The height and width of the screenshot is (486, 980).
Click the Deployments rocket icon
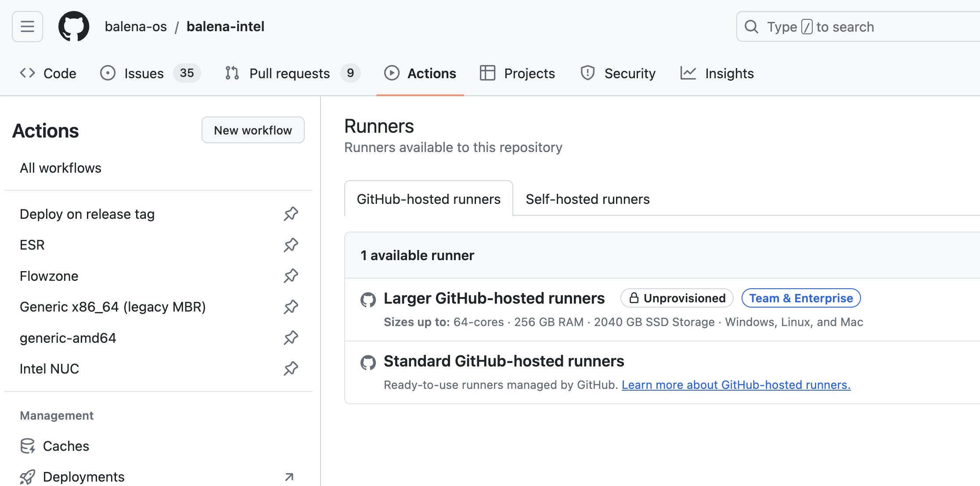[x=28, y=477]
